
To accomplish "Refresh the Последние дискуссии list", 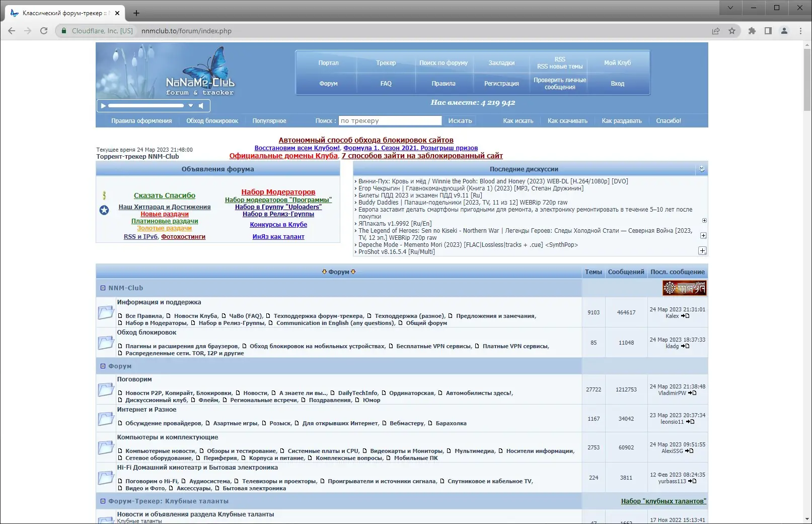I will 701,169.
